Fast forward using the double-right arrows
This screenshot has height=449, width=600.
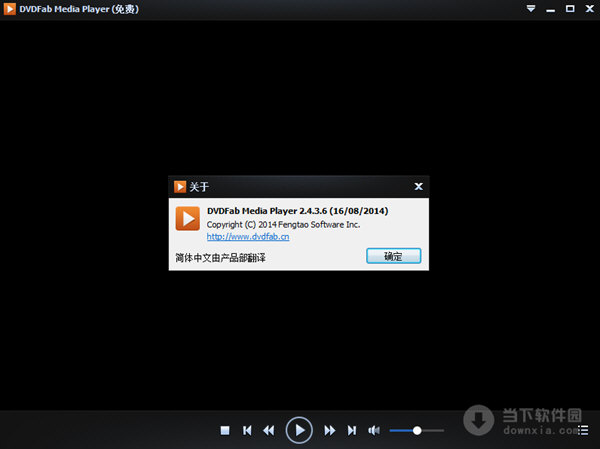point(329,431)
